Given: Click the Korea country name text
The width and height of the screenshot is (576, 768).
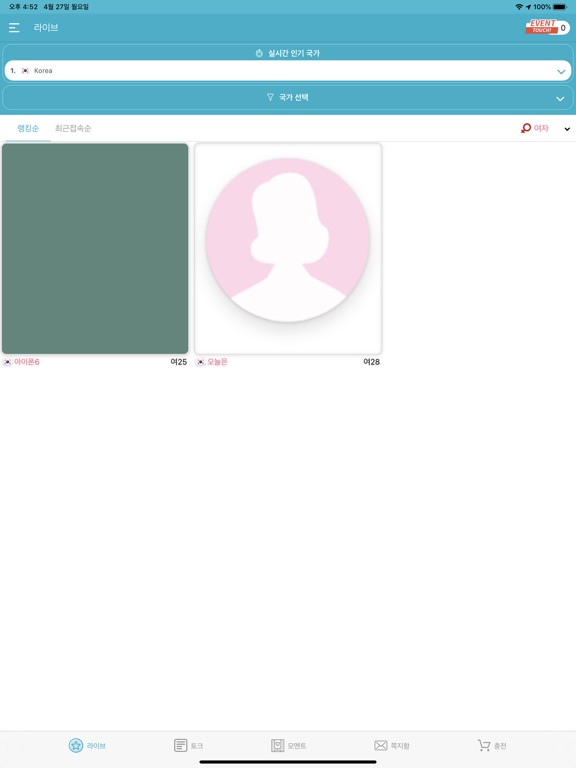Looking at the screenshot, I should point(43,71).
